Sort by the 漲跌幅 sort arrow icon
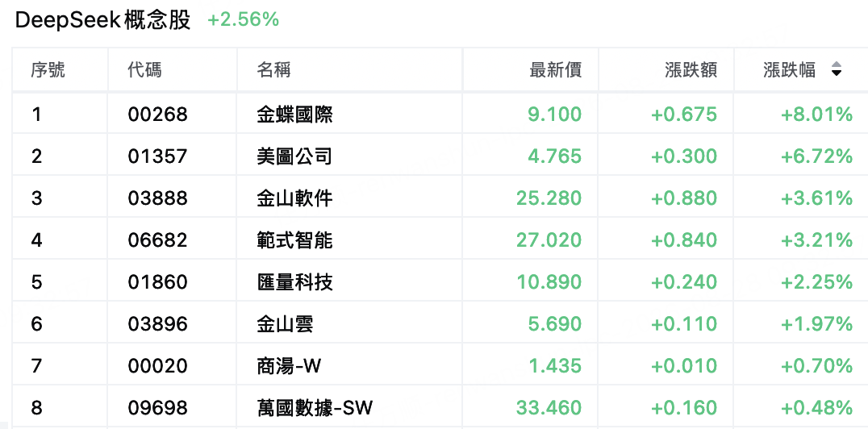The image size is (868, 429). pos(837,69)
